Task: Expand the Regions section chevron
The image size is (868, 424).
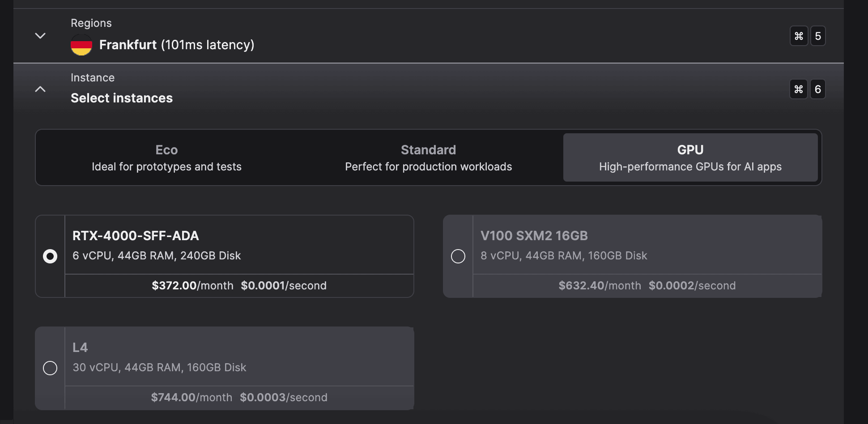Action: 40,36
